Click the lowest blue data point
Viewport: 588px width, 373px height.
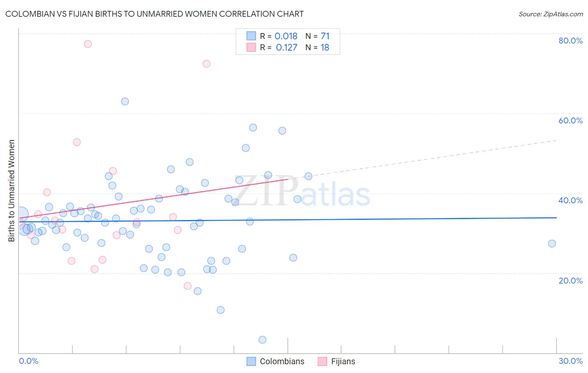coord(262,340)
